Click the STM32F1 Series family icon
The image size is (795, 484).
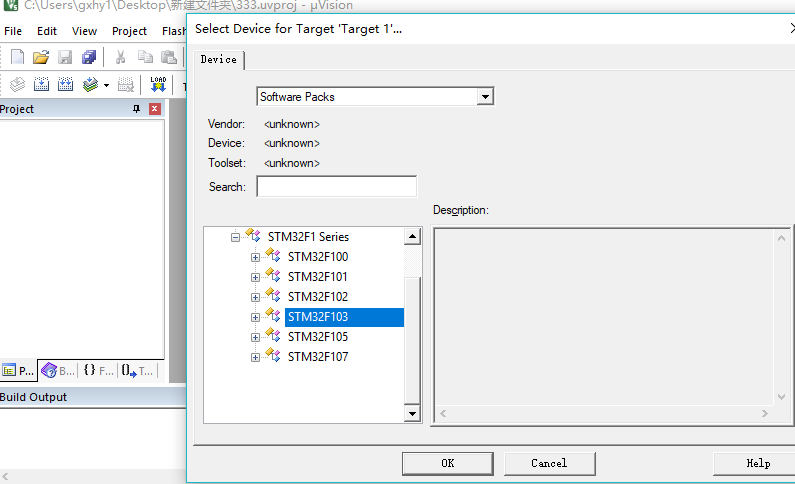(253, 235)
